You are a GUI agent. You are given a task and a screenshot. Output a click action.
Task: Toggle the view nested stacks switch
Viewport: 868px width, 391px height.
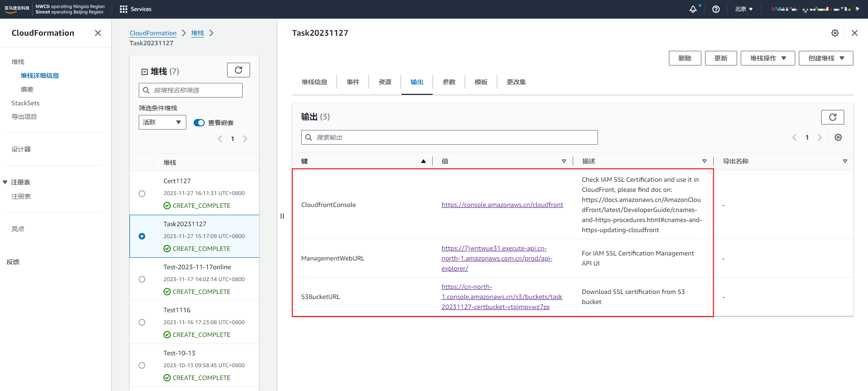point(199,123)
